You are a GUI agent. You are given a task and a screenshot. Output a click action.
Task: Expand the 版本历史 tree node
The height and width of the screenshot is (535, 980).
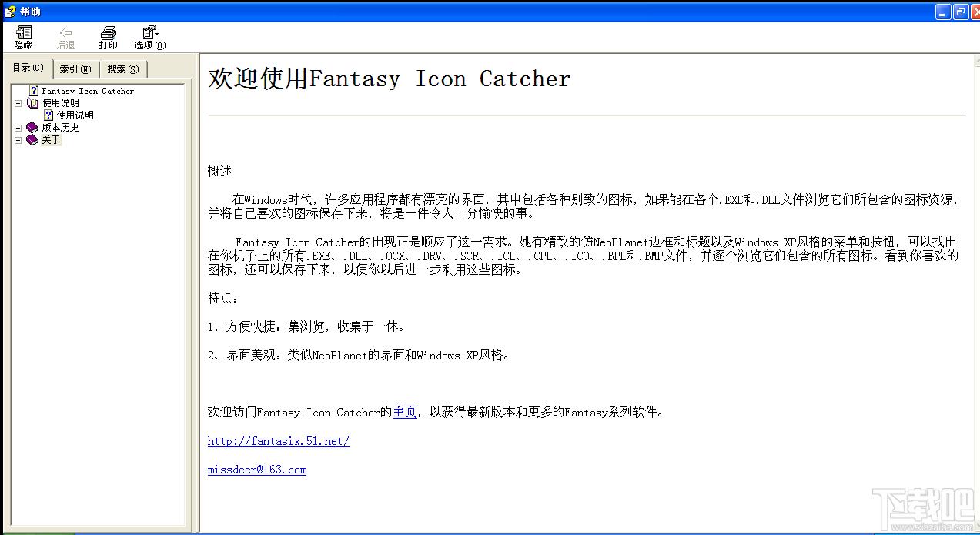pos(18,128)
